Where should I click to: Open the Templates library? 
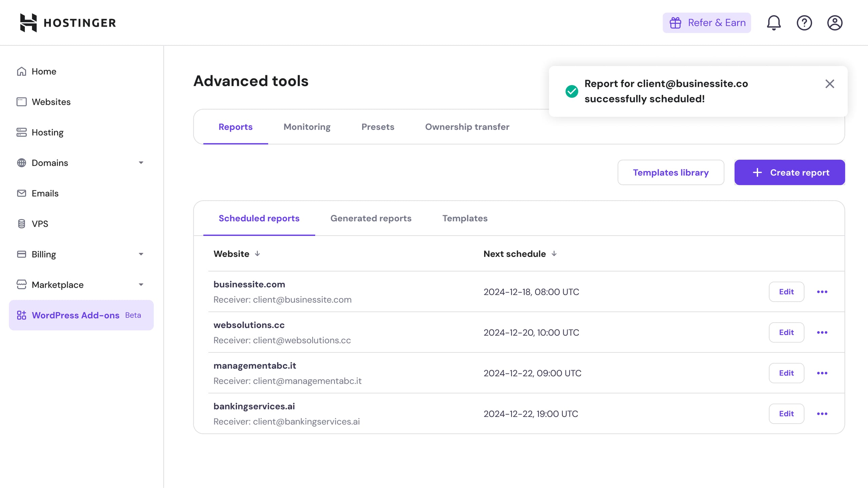coord(671,172)
